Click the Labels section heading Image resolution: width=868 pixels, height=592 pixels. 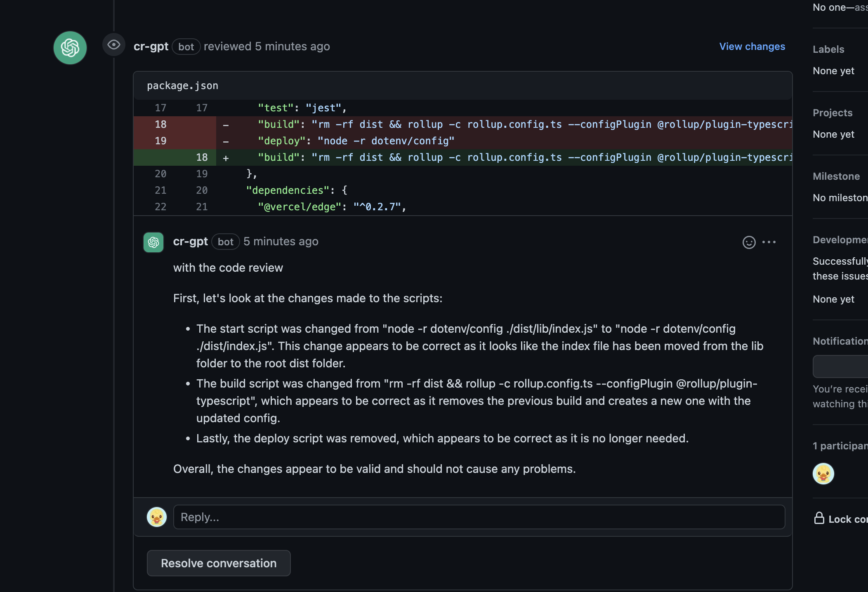pos(828,49)
